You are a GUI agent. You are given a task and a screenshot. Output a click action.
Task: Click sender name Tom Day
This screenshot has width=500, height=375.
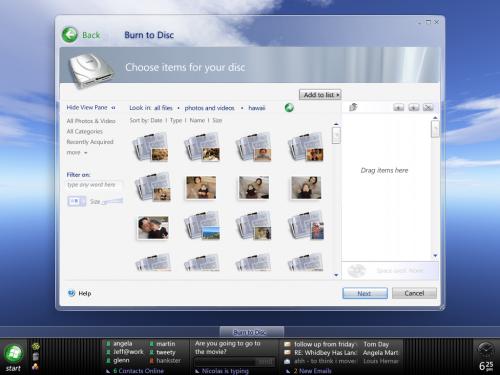click(376, 344)
